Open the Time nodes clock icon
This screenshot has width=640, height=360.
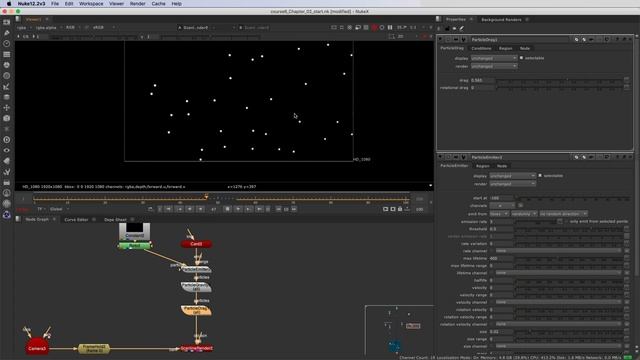click(x=7, y=44)
